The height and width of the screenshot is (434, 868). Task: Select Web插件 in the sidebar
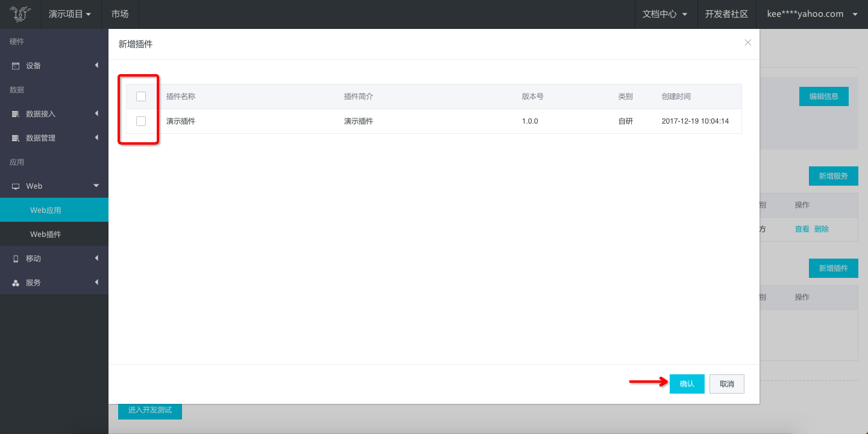46,234
